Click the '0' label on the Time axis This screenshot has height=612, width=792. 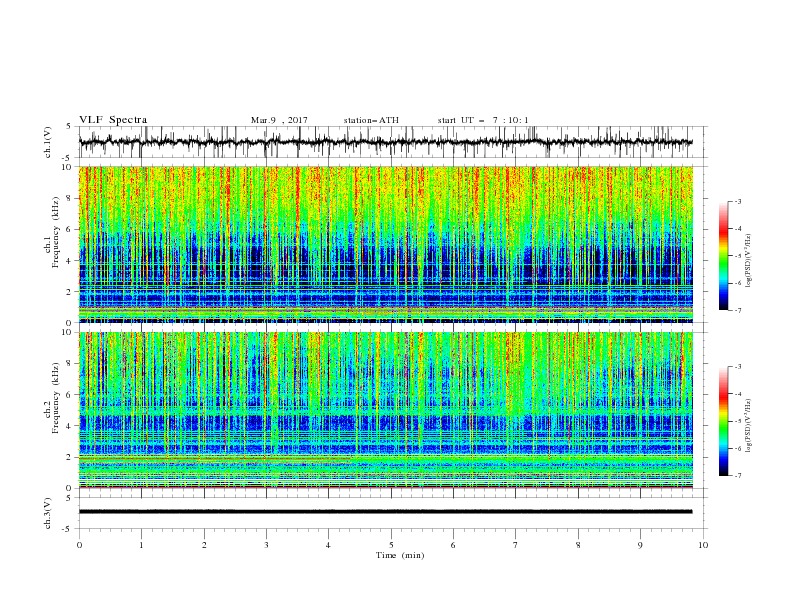pos(79,545)
